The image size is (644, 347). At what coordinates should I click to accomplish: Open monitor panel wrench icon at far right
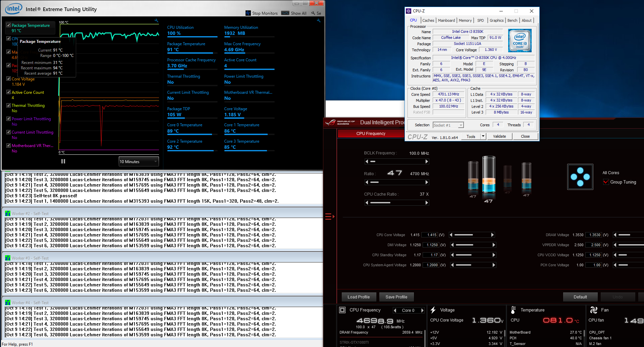pyautogui.click(x=319, y=21)
